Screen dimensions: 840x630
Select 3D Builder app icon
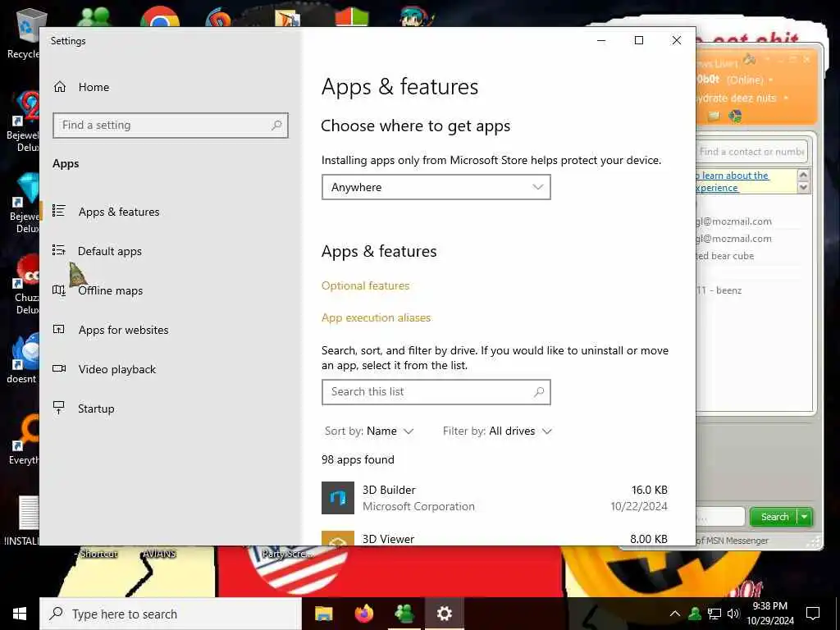(338, 498)
